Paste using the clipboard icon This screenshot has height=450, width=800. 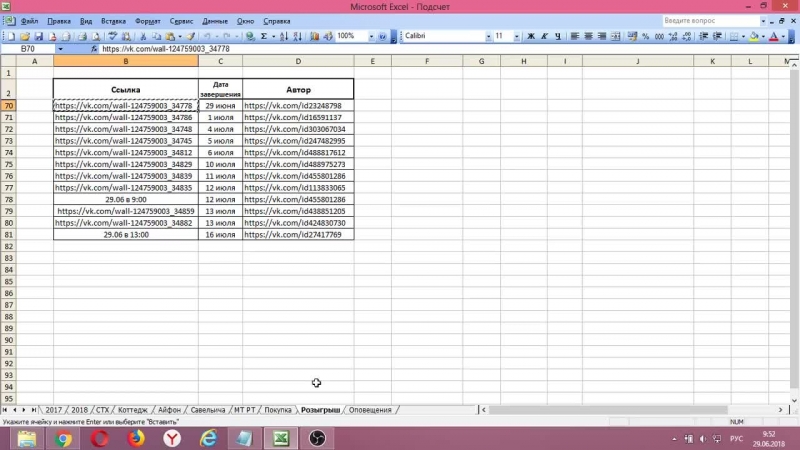coord(170,36)
